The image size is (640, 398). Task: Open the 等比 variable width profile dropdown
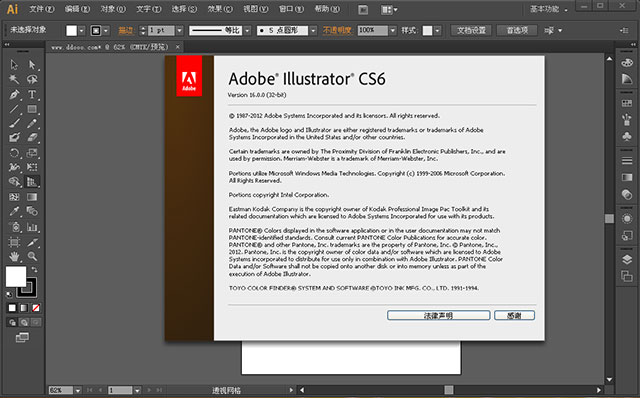pyautogui.click(x=247, y=30)
